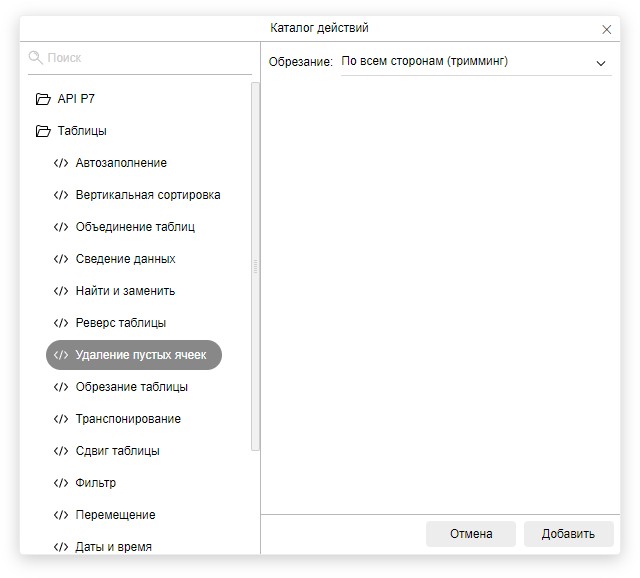
Task: Click the code icon next to Фильтр
Action: (61, 483)
